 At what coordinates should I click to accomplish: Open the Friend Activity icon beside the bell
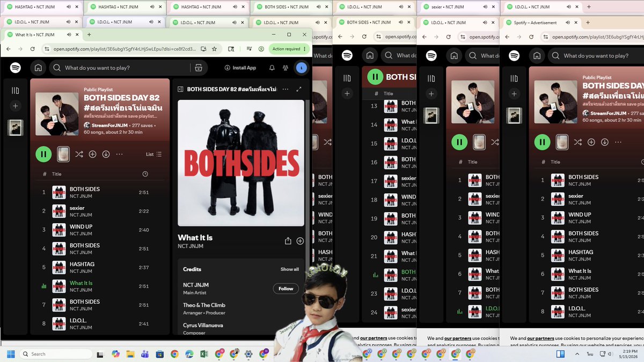(286, 68)
